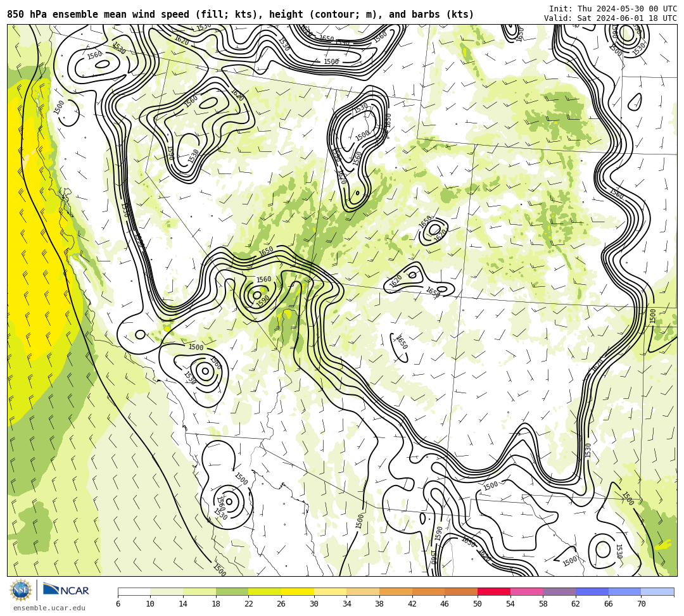Pick the pale green 10–14 kts colorbar segment

[167, 591]
